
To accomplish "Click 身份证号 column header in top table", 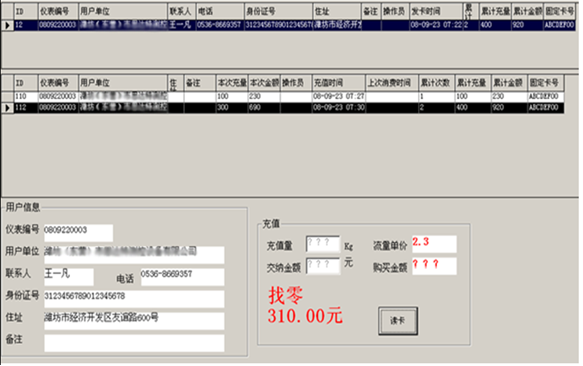I will coord(278,12).
